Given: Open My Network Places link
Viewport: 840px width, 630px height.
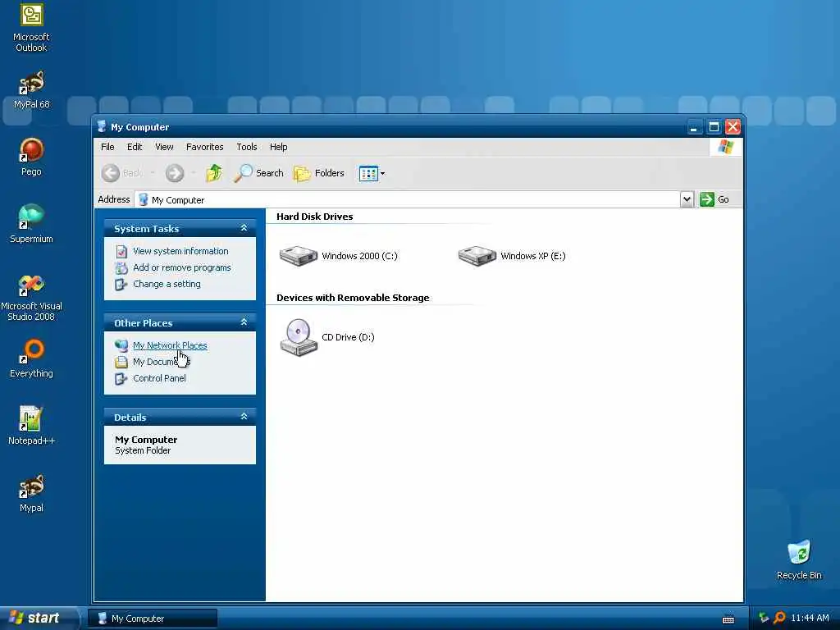Looking at the screenshot, I should click(170, 345).
